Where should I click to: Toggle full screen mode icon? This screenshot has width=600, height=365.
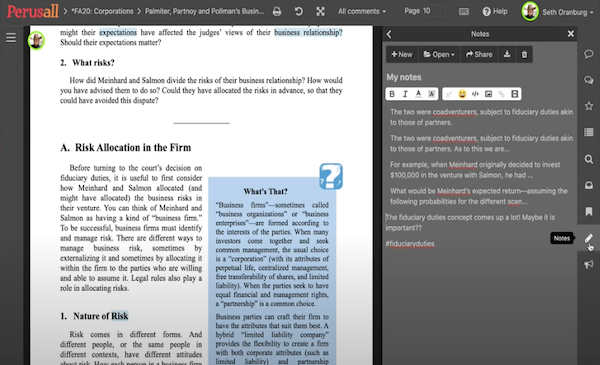(320, 11)
